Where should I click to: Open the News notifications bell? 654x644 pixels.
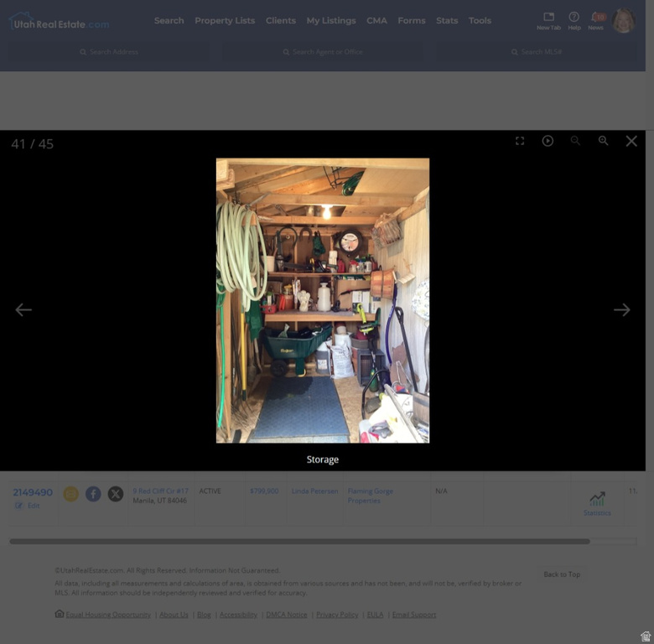(x=595, y=20)
